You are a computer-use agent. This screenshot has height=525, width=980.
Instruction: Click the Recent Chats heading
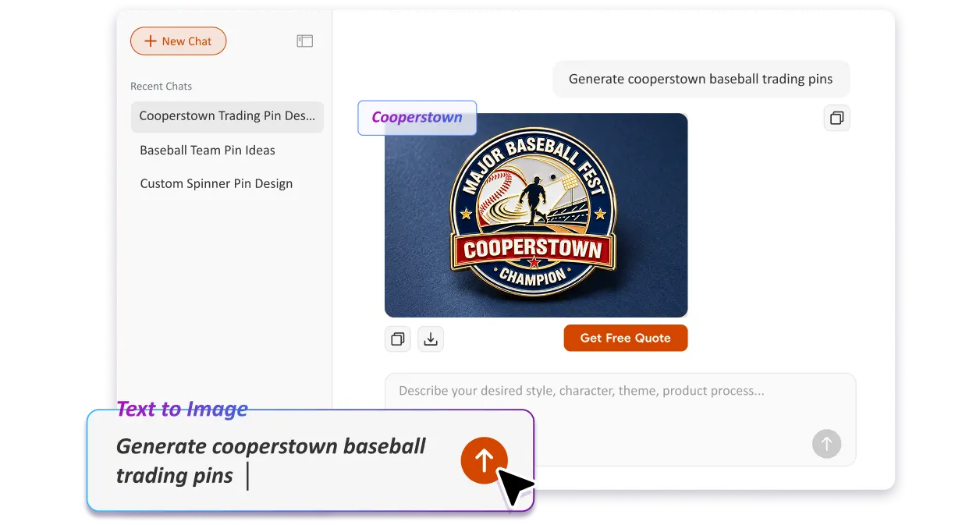click(x=161, y=87)
